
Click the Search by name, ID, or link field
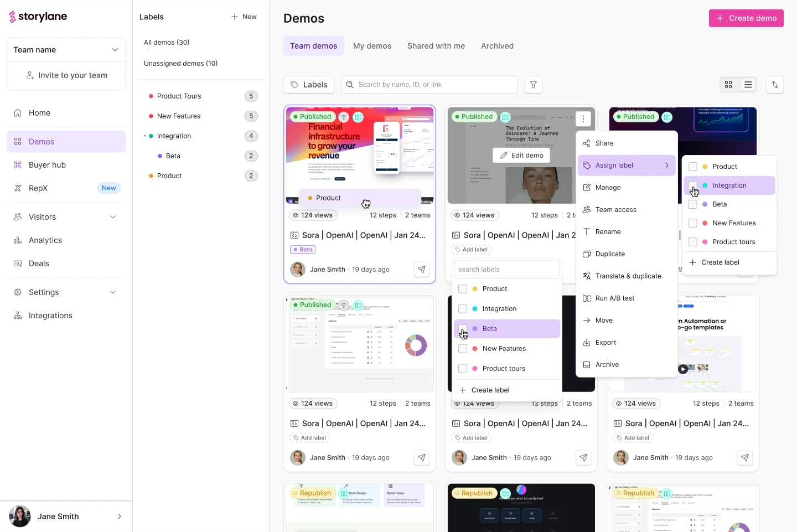click(x=429, y=85)
